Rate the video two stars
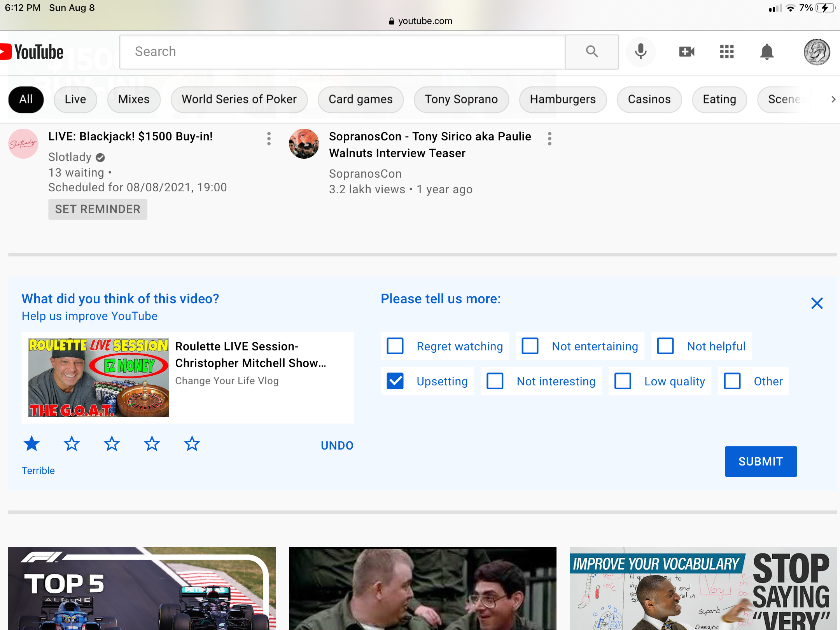This screenshot has height=630, width=840. click(72, 443)
